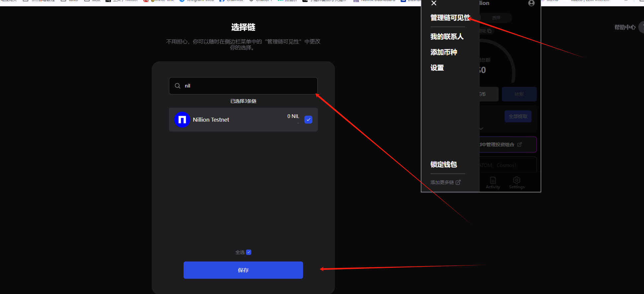The width and height of the screenshot is (644, 294).
Task: Open 我的联系人 from the sidebar menu
Action: [x=447, y=36]
